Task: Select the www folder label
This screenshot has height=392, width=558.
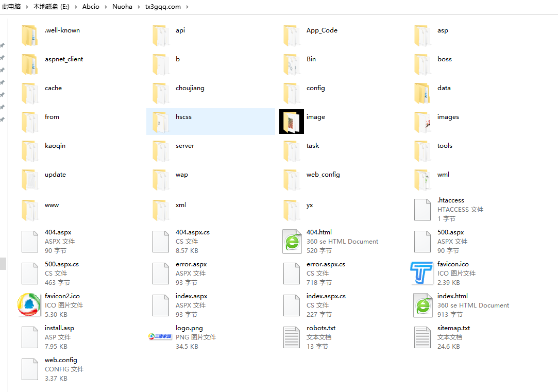Action: pos(52,205)
